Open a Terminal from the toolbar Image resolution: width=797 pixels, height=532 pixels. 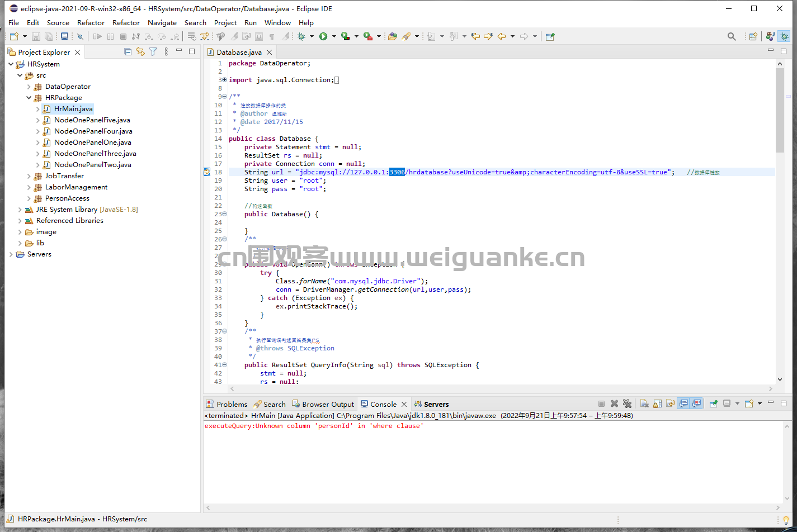point(64,36)
